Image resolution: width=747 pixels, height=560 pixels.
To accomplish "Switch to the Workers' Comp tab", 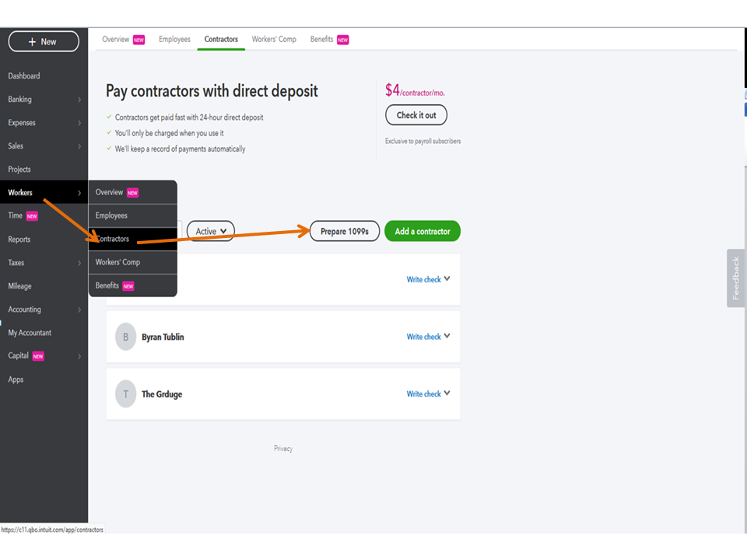I will (274, 40).
